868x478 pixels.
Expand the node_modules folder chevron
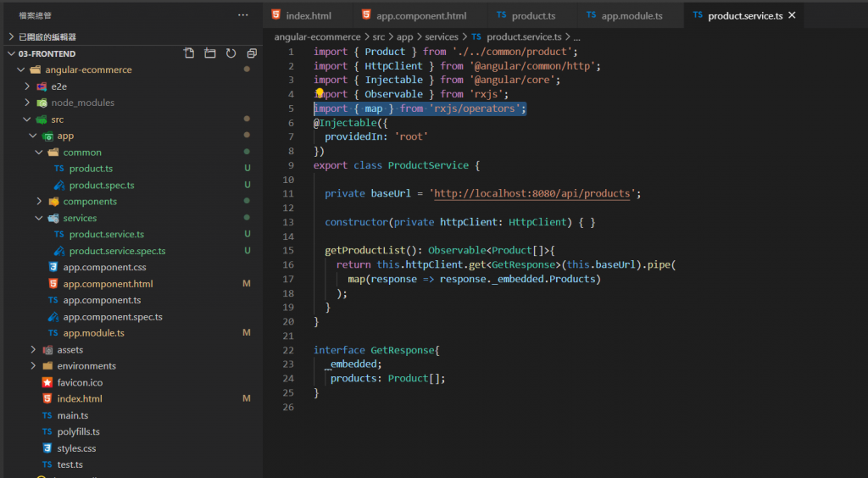(x=27, y=103)
